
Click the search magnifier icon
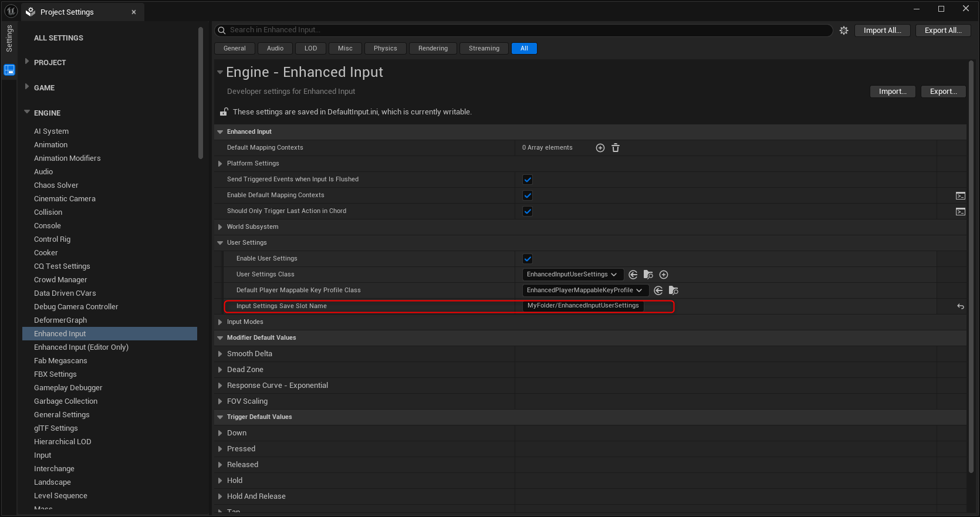pyautogui.click(x=222, y=31)
